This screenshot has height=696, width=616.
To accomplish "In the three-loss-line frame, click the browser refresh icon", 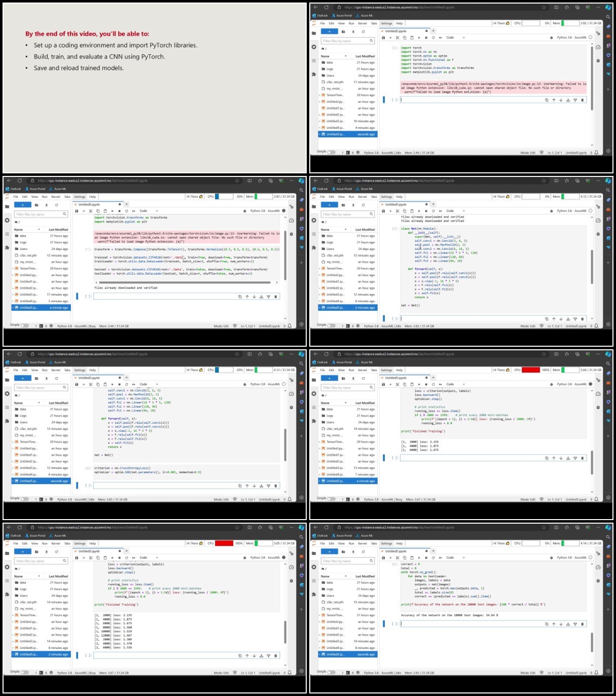I will point(326,354).
